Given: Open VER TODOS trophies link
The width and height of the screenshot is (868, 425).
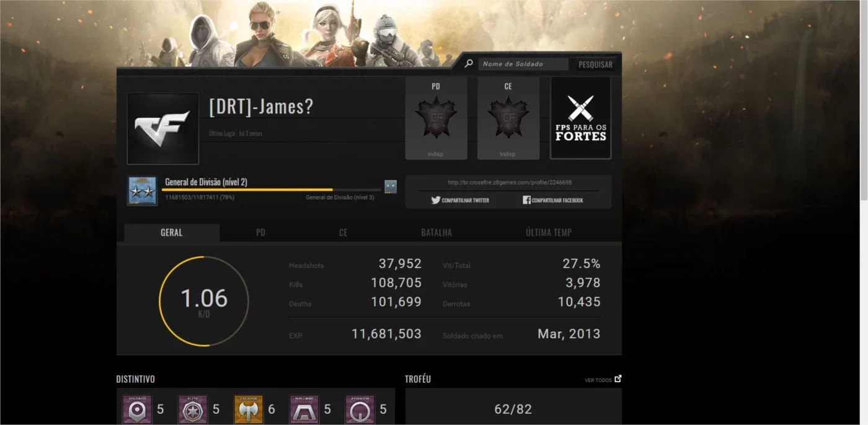Looking at the screenshot, I should [598, 380].
